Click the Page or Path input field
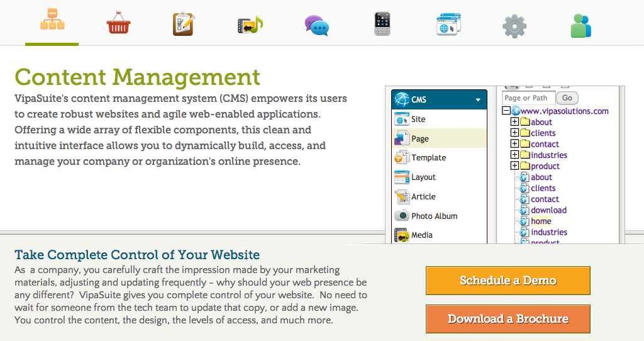The height and width of the screenshot is (341, 644). [528, 98]
